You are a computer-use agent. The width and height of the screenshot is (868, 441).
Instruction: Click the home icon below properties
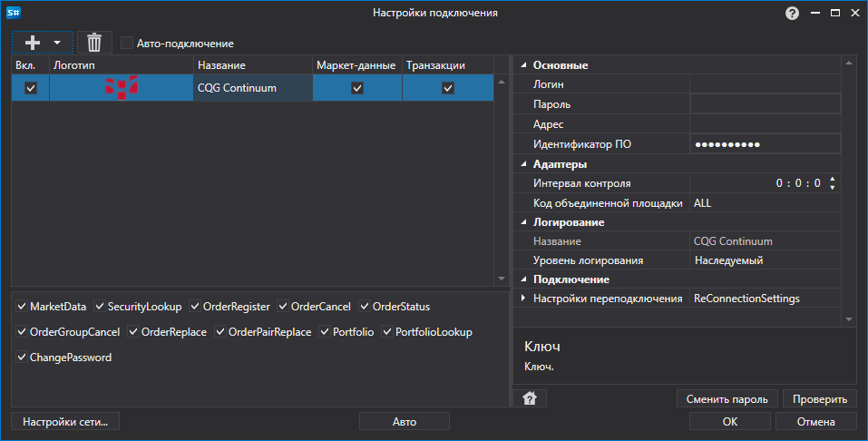tap(530, 398)
